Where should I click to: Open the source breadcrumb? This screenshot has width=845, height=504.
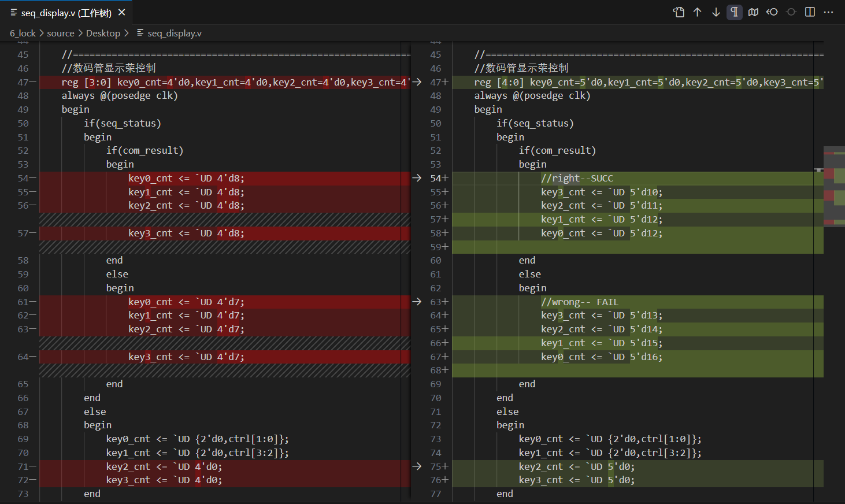tap(61, 34)
